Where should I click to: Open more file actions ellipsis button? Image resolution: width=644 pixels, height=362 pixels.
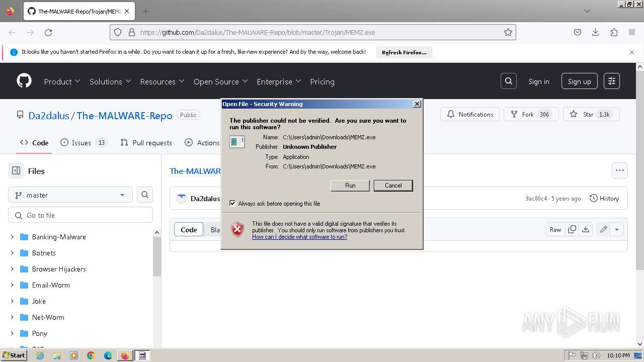(x=620, y=170)
